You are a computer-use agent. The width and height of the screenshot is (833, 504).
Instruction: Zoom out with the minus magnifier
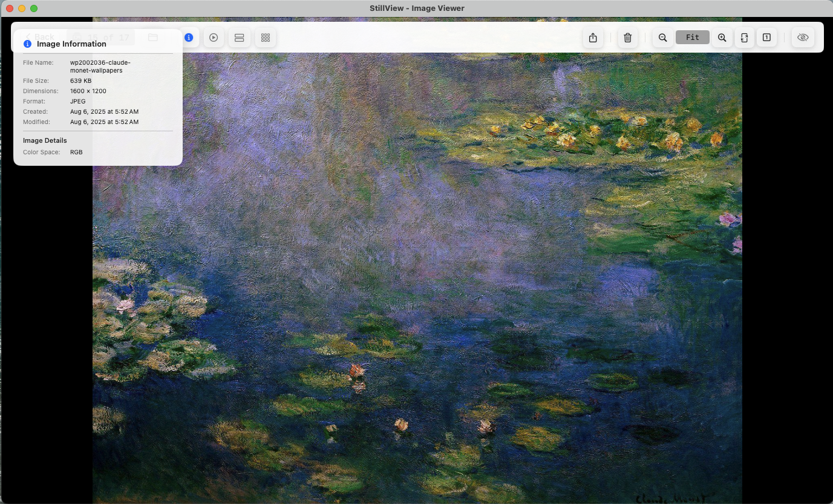click(x=662, y=38)
